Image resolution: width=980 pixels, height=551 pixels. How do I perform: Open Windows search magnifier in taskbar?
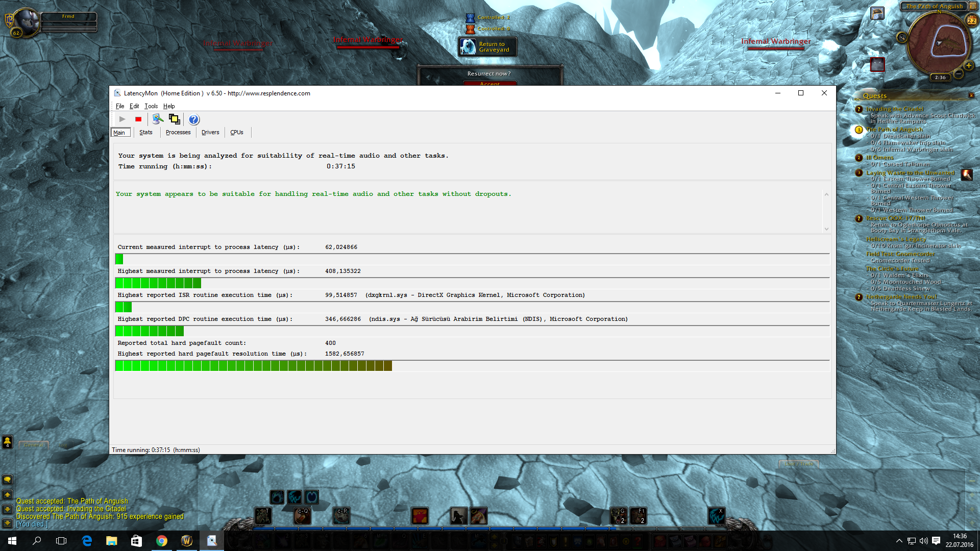point(37,541)
